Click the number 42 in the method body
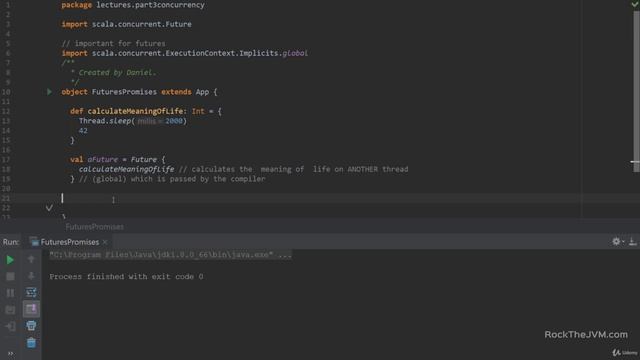This screenshot has height=360, width=640. (x=83, y=131)
